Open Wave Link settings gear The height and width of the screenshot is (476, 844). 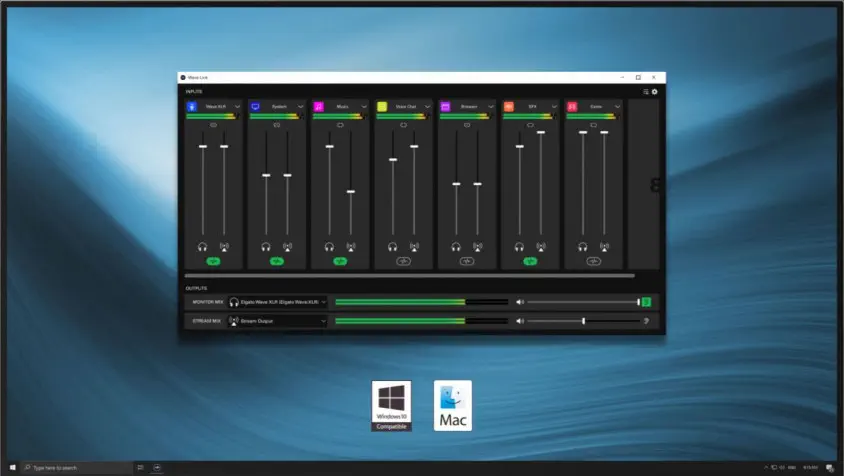[655, 92]
